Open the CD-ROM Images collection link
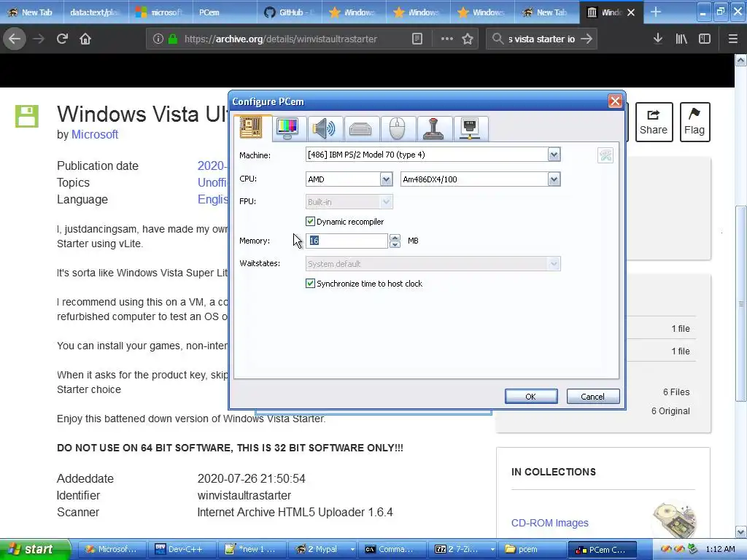This screenshot has height=560, width=747. click(x=550, y=523)
